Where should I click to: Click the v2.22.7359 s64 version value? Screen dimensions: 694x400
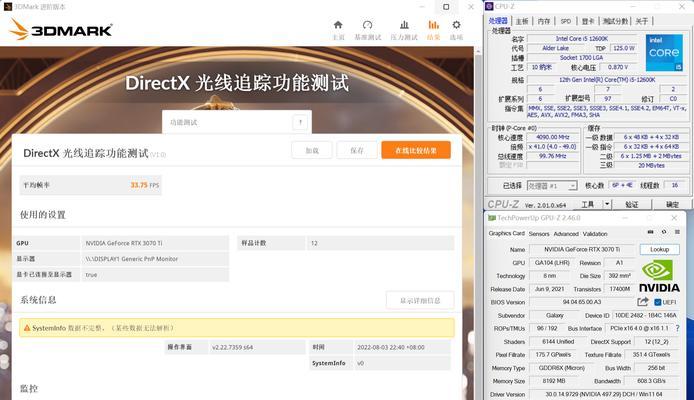pyautogui.click(x=257, y=347)
